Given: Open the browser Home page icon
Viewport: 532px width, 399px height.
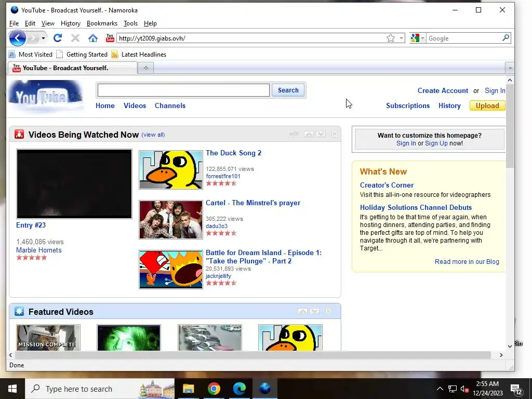Looking at the screenshot, I should (x=92, y=38).
